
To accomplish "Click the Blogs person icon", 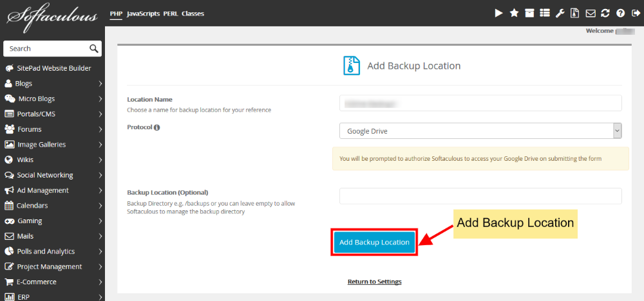I will (8, 83).
